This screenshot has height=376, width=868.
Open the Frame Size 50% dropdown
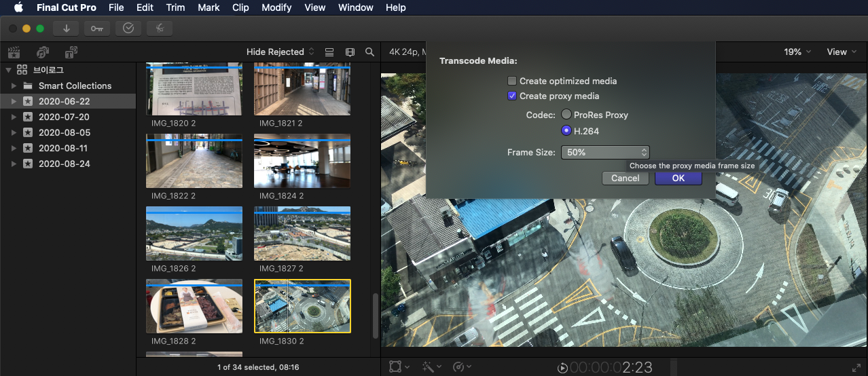605,153
